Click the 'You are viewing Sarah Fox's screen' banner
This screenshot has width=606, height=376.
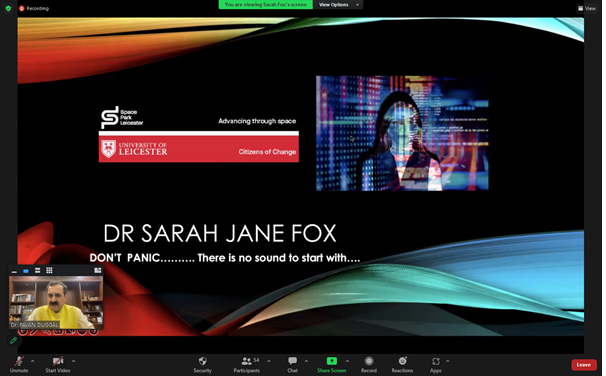266,5
